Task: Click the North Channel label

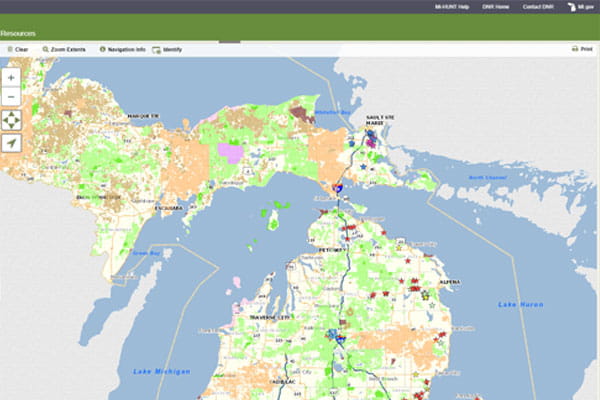Action: point(488,178)
